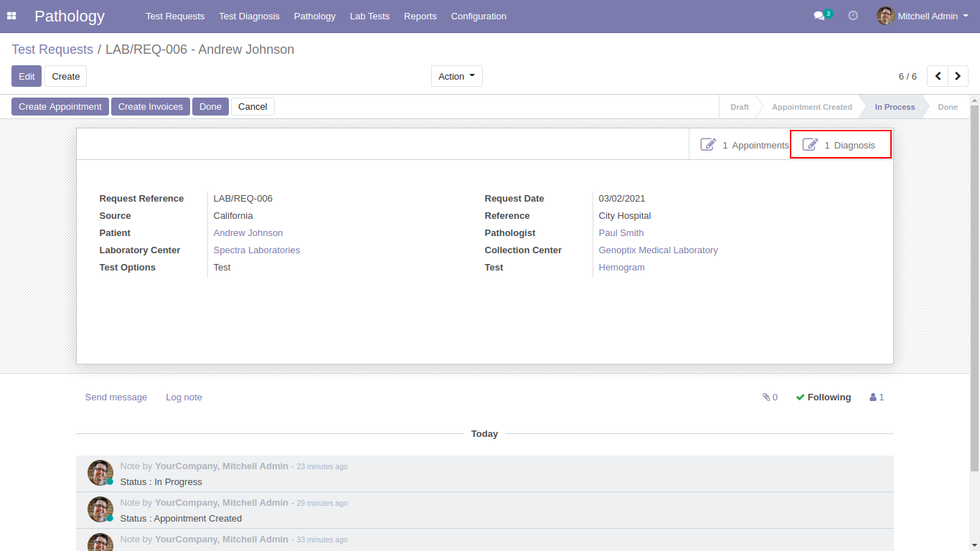
Task: Go to the next record arrow
Action: click(958, 76)
